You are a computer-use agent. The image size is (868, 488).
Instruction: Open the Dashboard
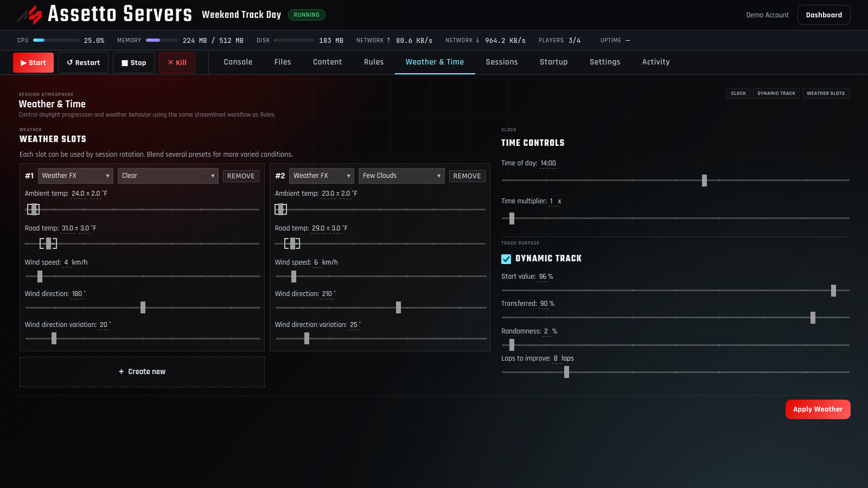[824, 15]
